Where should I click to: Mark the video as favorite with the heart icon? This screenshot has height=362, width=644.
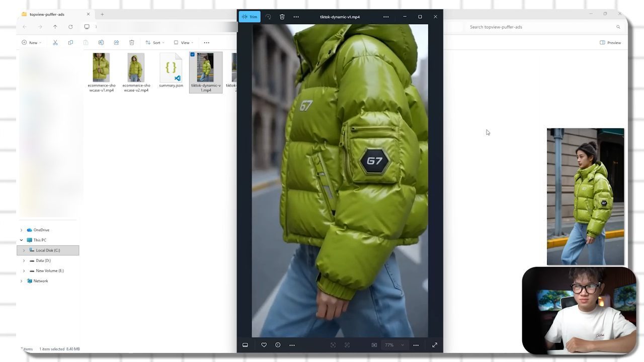[x=264, y=345]
